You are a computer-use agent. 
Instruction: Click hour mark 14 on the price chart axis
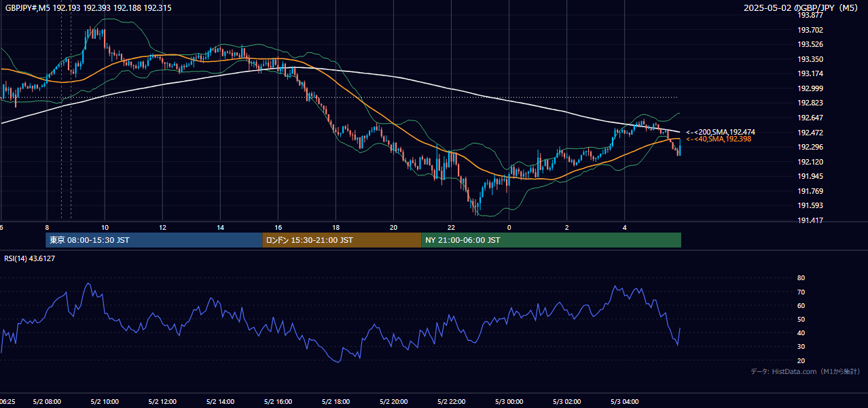pos(220,227)
